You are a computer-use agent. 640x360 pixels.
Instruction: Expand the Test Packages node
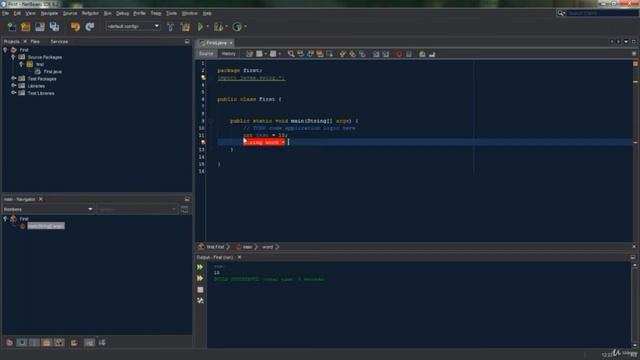point(13,78)
